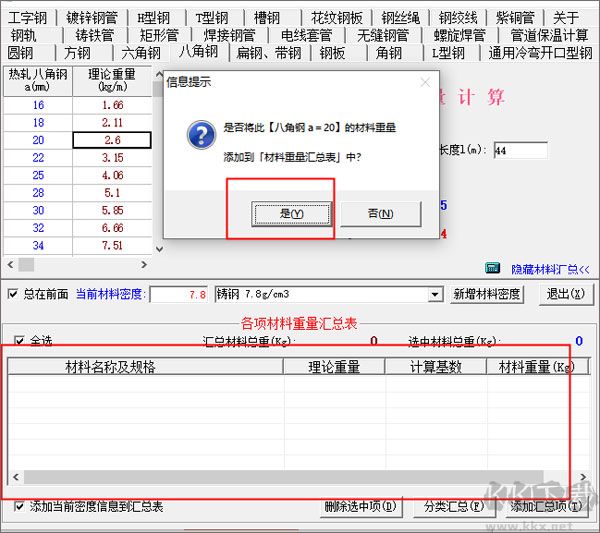Switch to the T型钢 tab
The width and height of the screenshot is (600, 533).
coord(212,18)
